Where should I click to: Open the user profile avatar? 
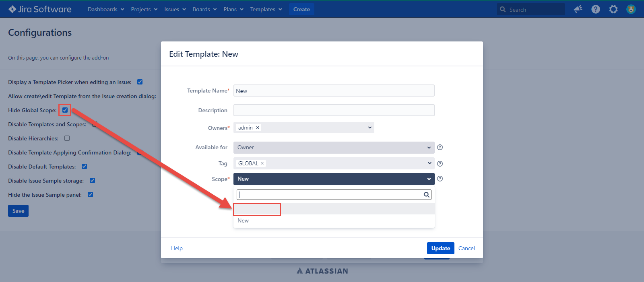pyautogui.click(x=631, y=9)
